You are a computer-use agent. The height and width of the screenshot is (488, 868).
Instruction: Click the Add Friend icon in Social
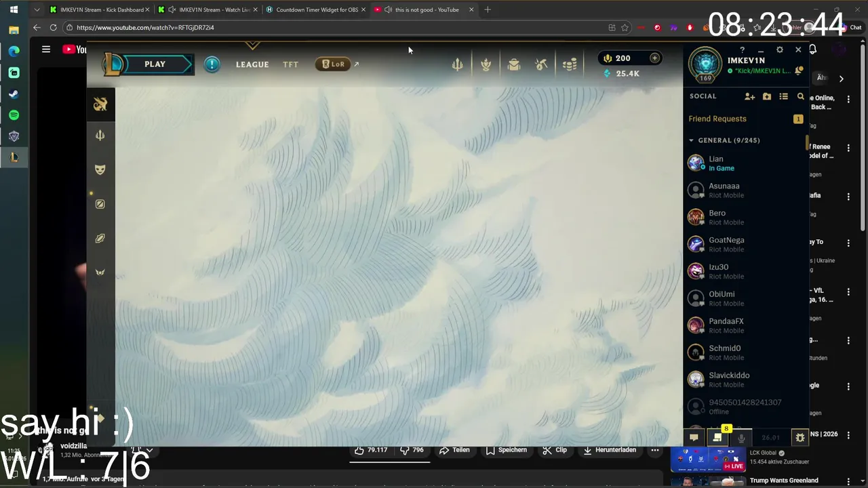pyautogui.click(x=749, y=96)
